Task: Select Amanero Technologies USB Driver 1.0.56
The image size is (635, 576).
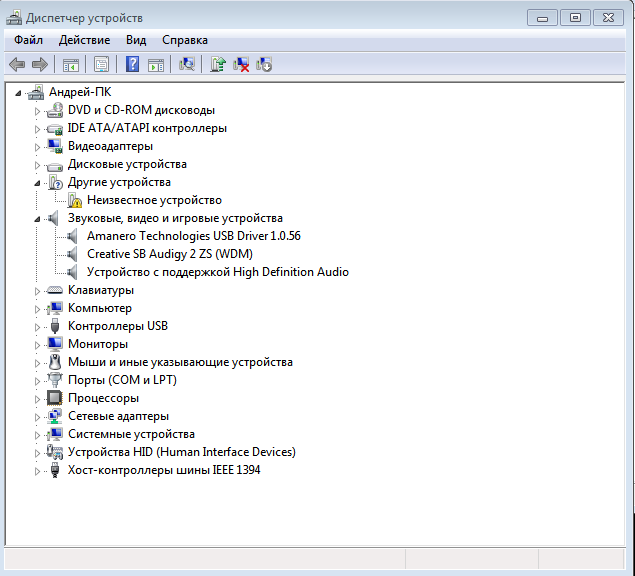Action: [x=193, y=236]
